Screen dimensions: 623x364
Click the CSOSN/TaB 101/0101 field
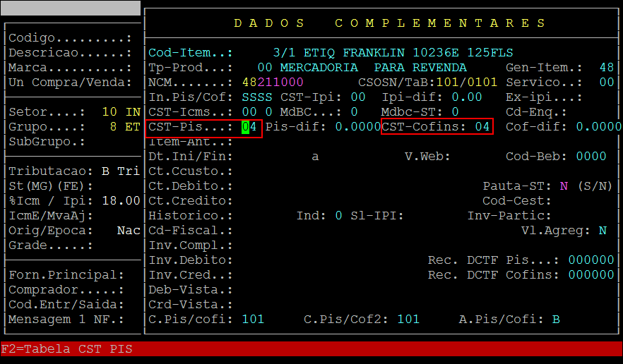click(x=466, y=83)
